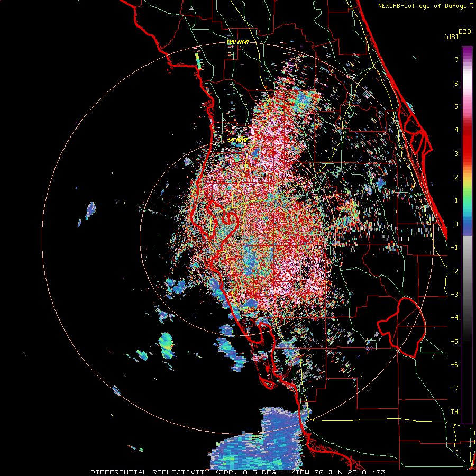The width and height of the screenshot is (476, 476).
Task: Select the -7 value on color scale
Action: coord(454,388)
